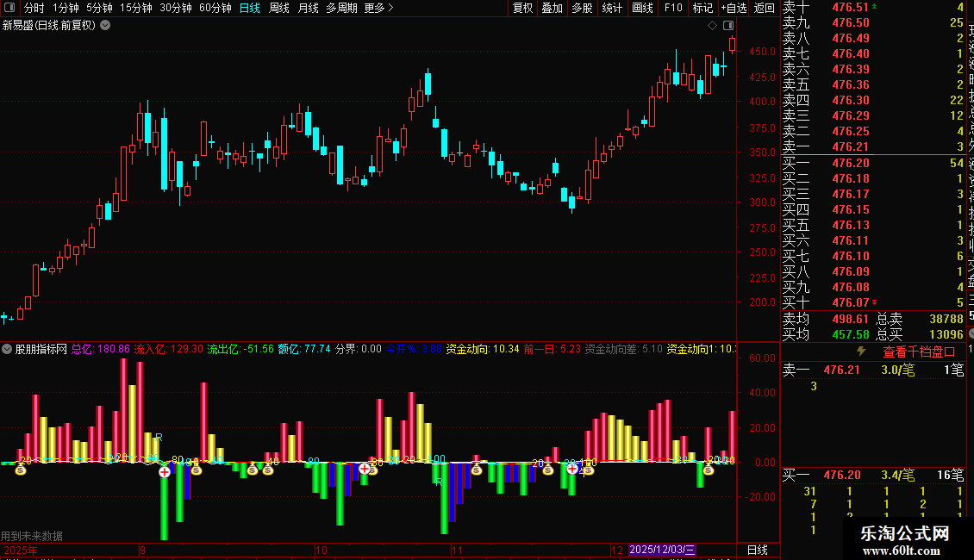This screenshot has width=974, height=560.
Task: Expand the 股朋指标网 indicator dropdown
Action: pos(6,349)
